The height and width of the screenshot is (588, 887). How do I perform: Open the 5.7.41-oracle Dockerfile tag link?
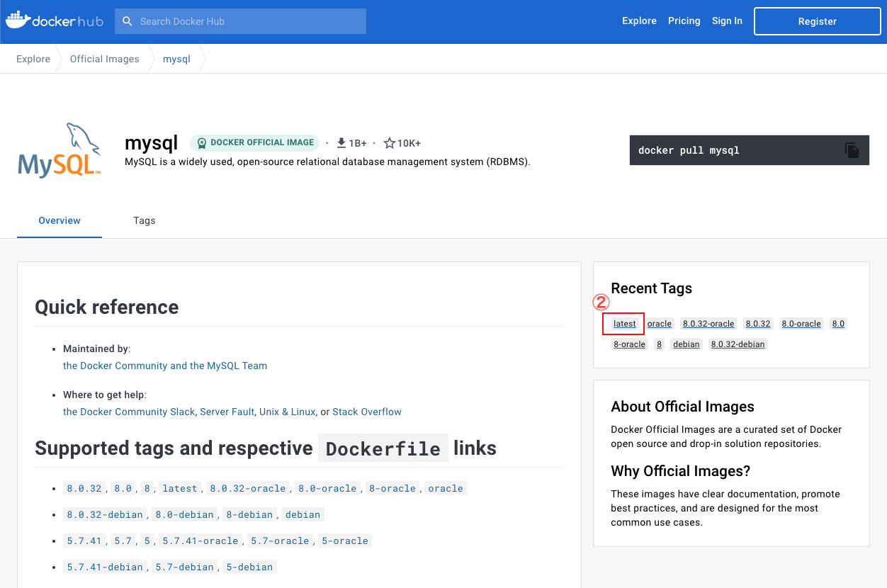pos(200,541)
